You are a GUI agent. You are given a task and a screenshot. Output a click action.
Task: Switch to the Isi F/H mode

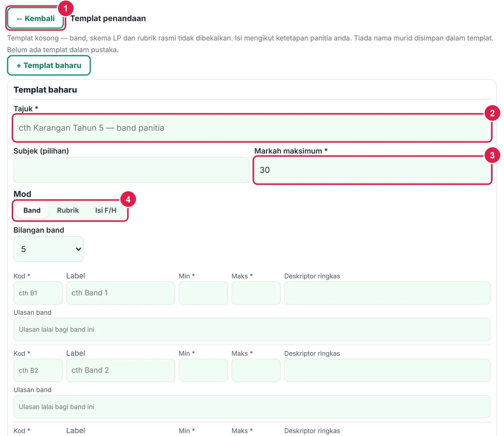pos(106,210)
